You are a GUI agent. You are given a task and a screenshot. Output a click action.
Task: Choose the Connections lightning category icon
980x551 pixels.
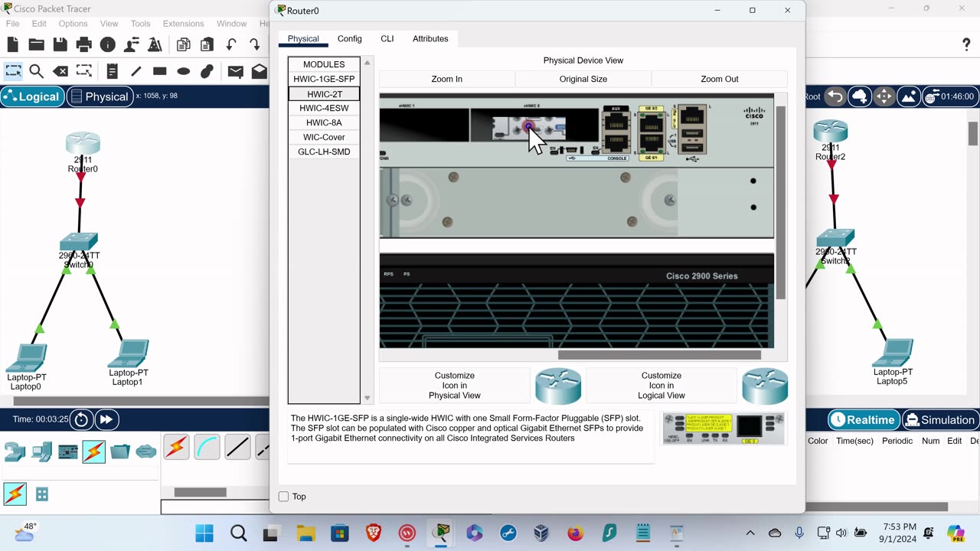pyautogui.click(x=94, y=452)
